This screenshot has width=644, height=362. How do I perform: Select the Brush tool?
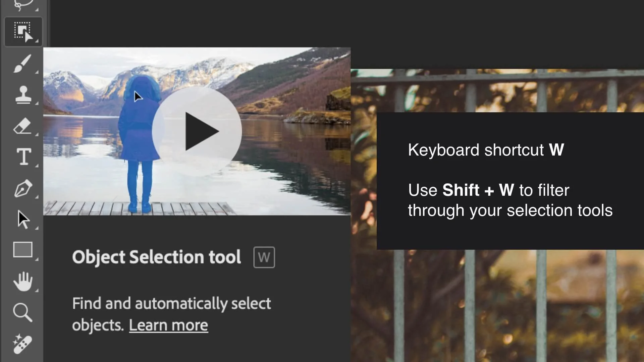pyautogui.click(x=23, y=63)
